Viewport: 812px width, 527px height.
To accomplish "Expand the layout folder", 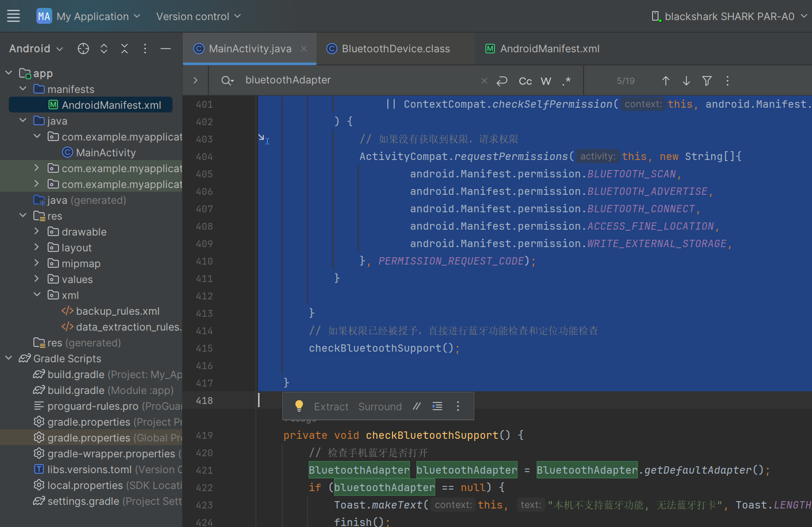I will (36, 247).
